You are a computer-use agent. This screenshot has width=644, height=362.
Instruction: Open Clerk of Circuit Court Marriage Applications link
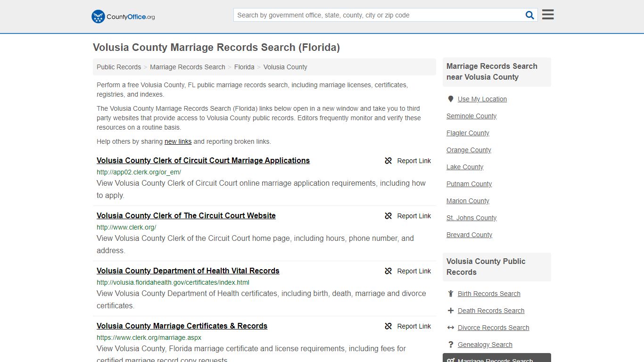[203, 160]
